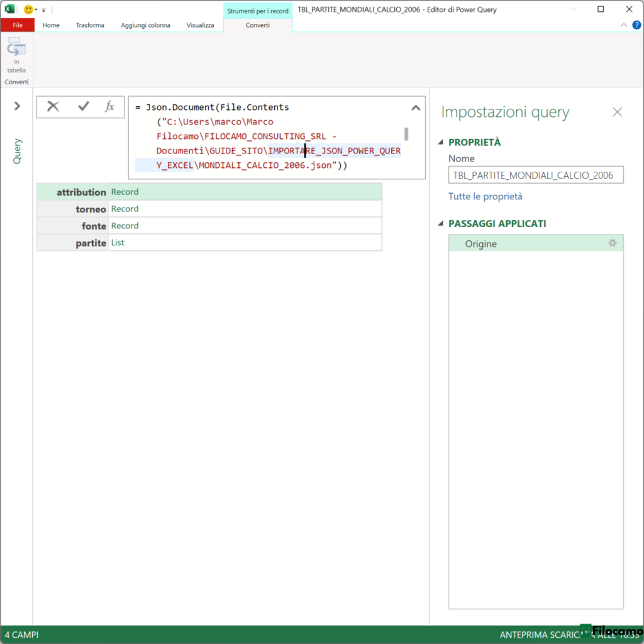Image resolution: width=644 pixels, height=644 pixels.
Task: Select the attribution field name cell
Action: [x=73, y=192]
